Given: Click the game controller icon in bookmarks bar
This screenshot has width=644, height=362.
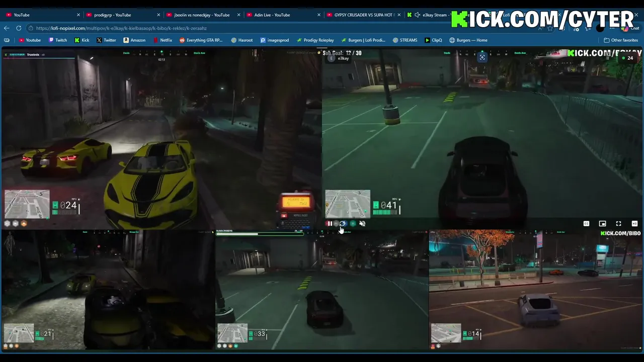Looking at the screenshot, I should [7, 40].
